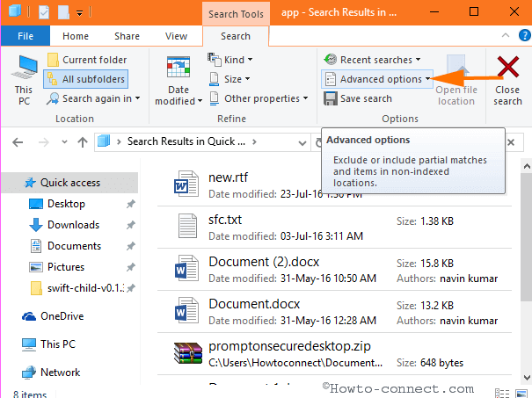Screen dimensions: 532x398
Task: Switch to details view icon in status bar
Action: point(502,394)
